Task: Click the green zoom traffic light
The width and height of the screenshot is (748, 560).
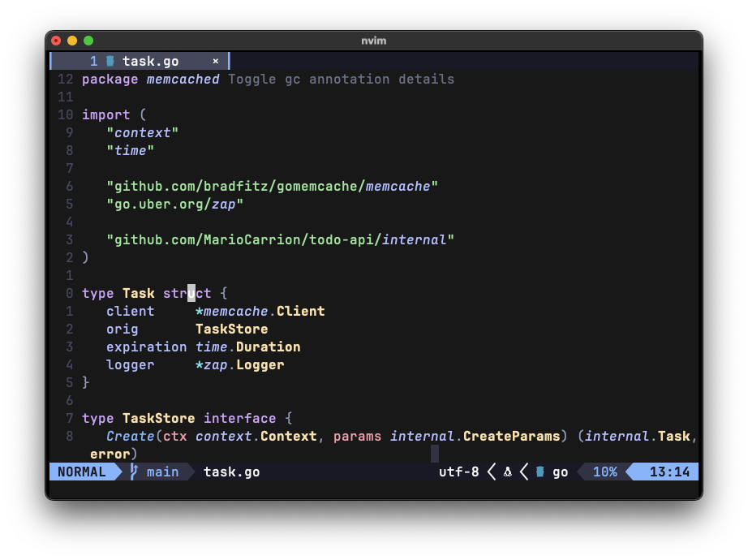Action: [88, 39]
